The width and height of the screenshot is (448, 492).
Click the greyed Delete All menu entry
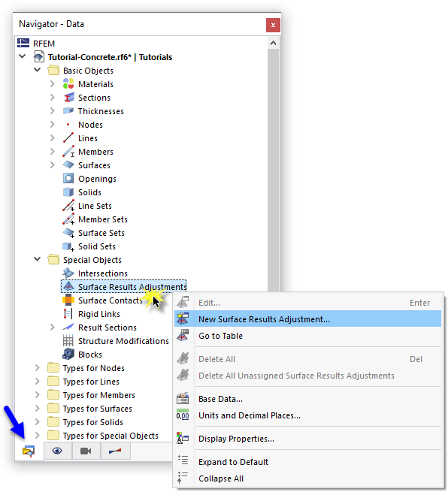point(307,359)
